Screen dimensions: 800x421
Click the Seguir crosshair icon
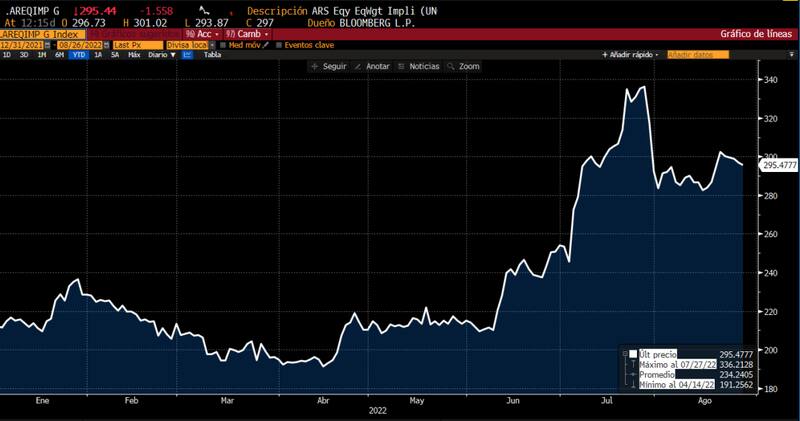tap(315, 66)
